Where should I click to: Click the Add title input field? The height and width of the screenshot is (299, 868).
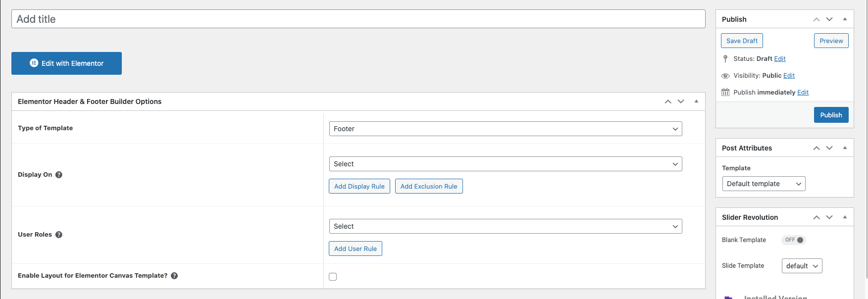[358, 19]
